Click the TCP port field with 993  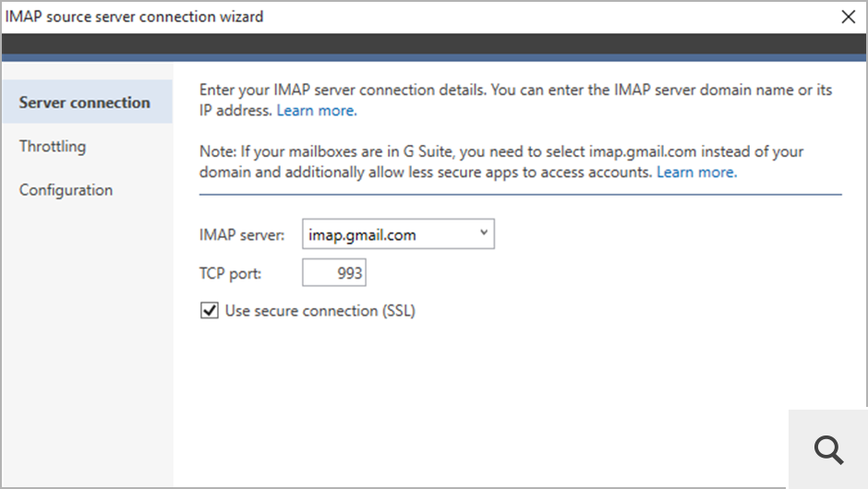point(333,273)
